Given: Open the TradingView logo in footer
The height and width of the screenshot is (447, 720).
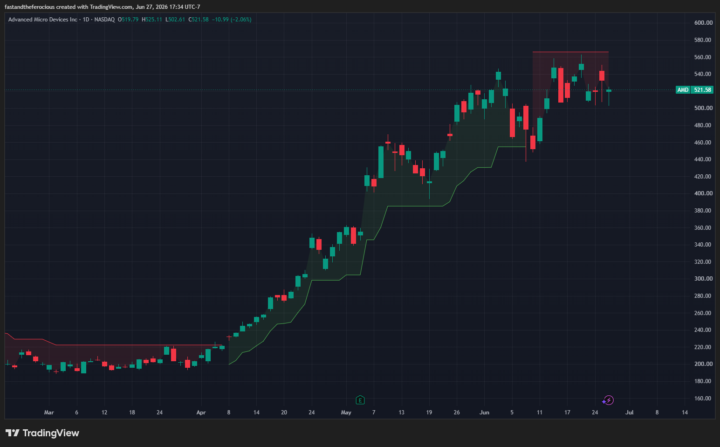Looking at the screenshot, I should click(42, 433).
